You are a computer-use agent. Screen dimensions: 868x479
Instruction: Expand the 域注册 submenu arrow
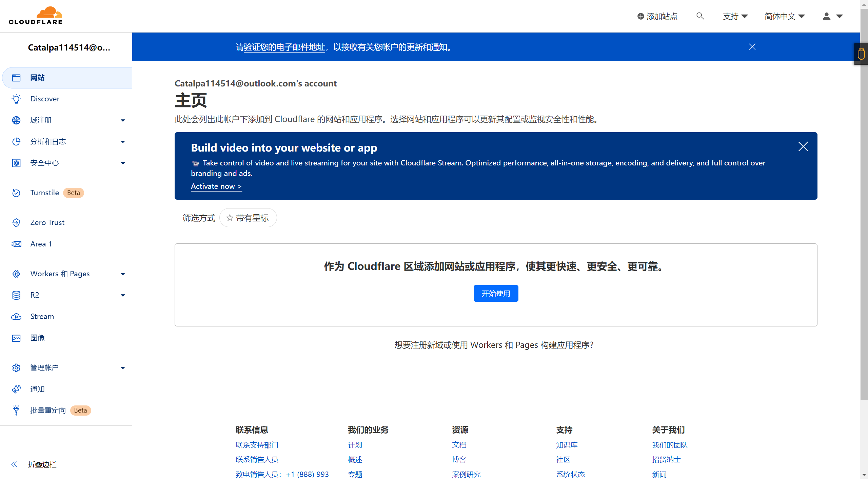click(x=123, y=120)
